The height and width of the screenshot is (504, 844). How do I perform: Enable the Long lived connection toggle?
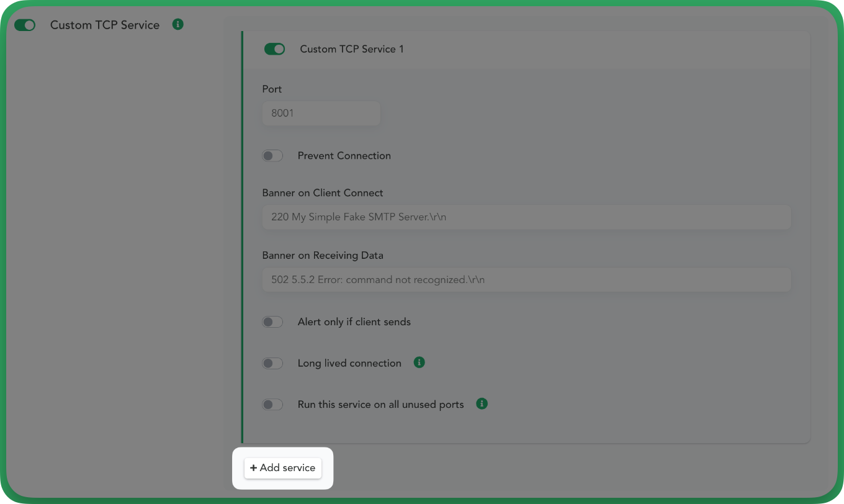tap(272, 363)
